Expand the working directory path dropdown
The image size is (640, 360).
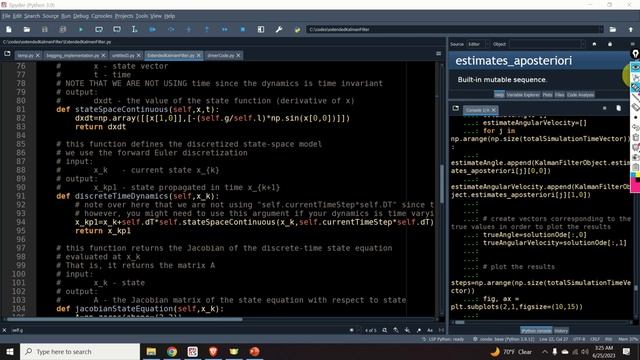click(x=601, y=29)
